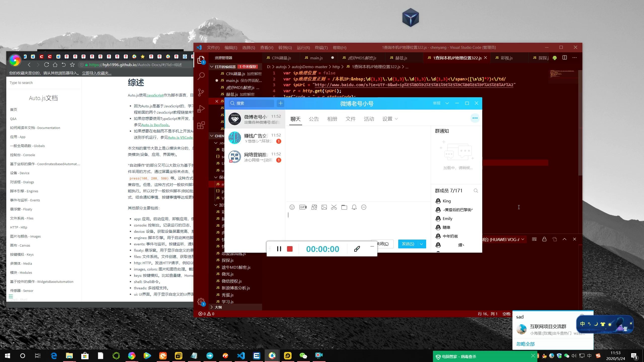Click the split editor icon
Image resolution: width=644 pixels, height=362 pixels.
565,58
